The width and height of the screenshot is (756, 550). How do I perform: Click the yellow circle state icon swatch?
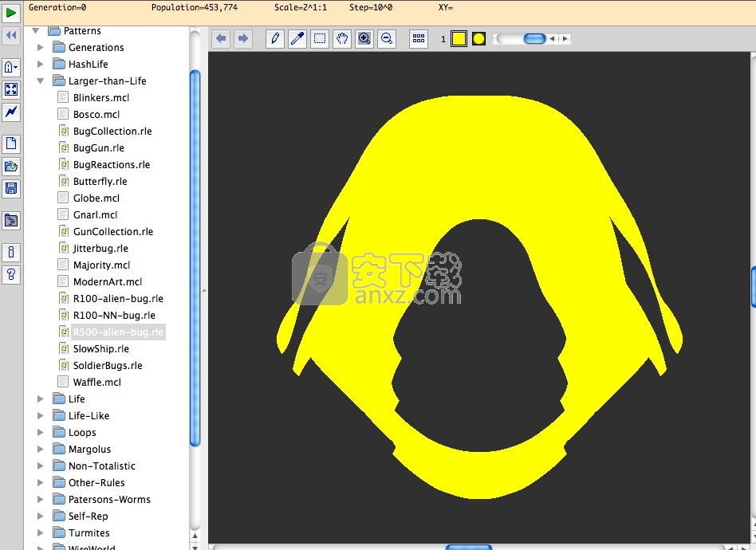pos(478,38)
